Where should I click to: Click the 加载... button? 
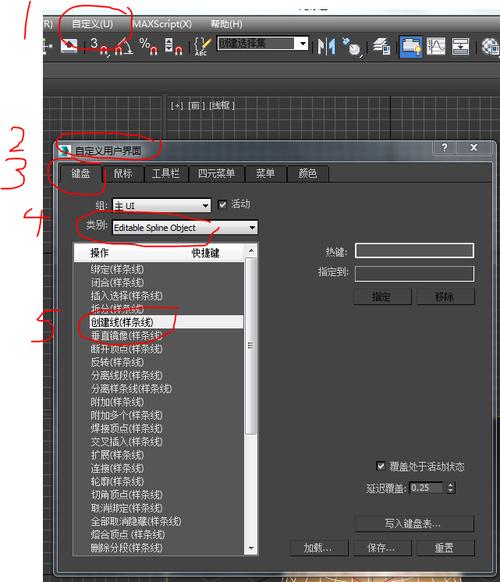(x=319, y=548)
